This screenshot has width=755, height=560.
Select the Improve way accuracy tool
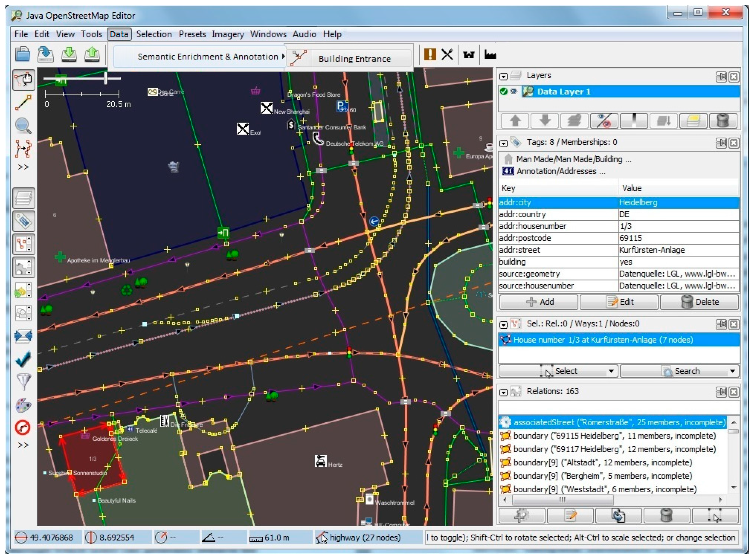[23, 149]
